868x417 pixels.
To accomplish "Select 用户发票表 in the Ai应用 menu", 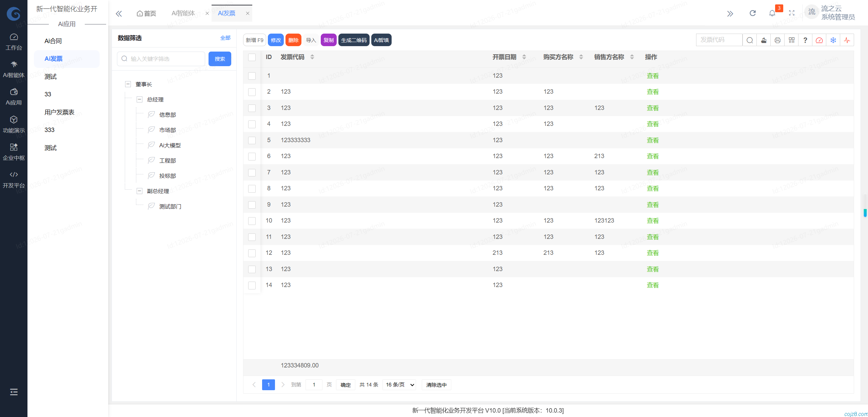I will 59,112.
